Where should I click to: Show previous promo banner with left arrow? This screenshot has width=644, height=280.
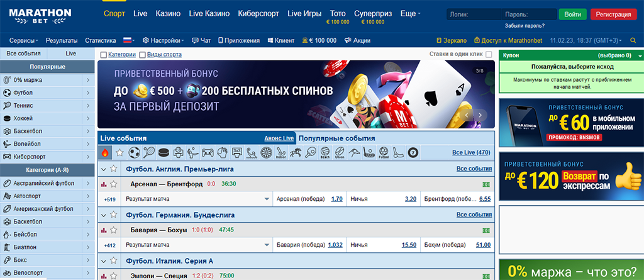coord(466,115)
